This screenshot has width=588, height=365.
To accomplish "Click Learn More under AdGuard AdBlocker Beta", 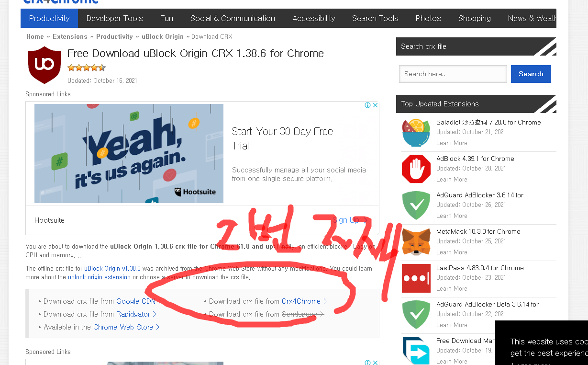I will [x=452, y=325].
